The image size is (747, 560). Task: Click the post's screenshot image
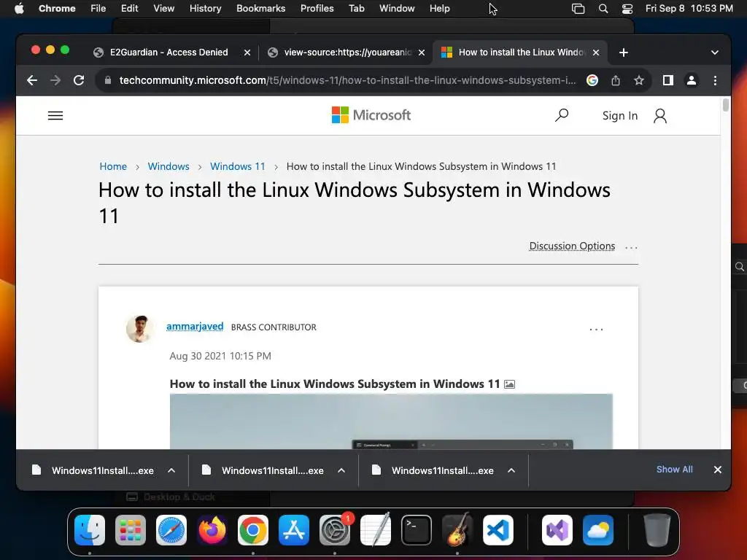[x=391, y=421]
